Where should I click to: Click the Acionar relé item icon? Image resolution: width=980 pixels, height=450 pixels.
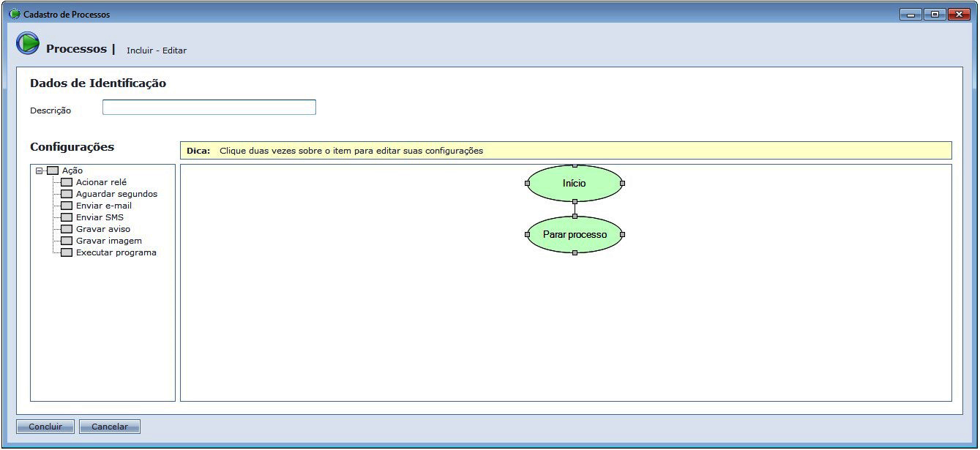(67, 182)
